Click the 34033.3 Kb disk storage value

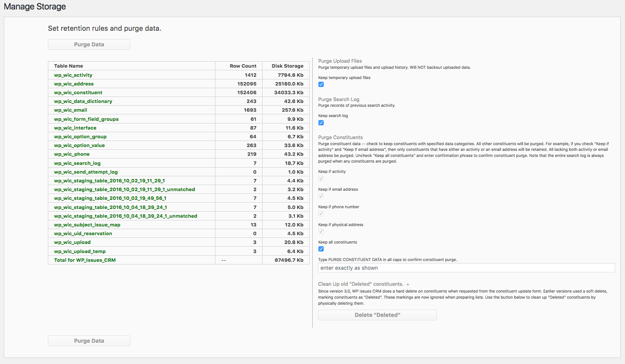[x=289, y=93]
